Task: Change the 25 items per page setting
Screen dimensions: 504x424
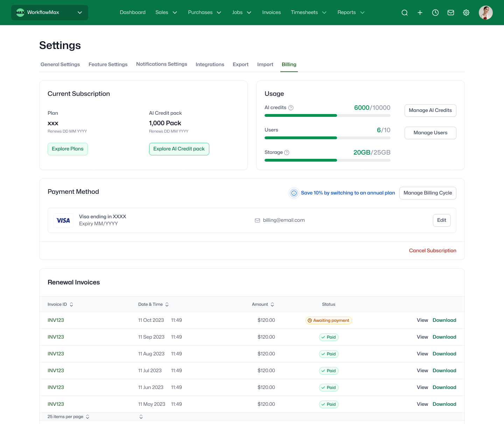Action: coord(68,417)
